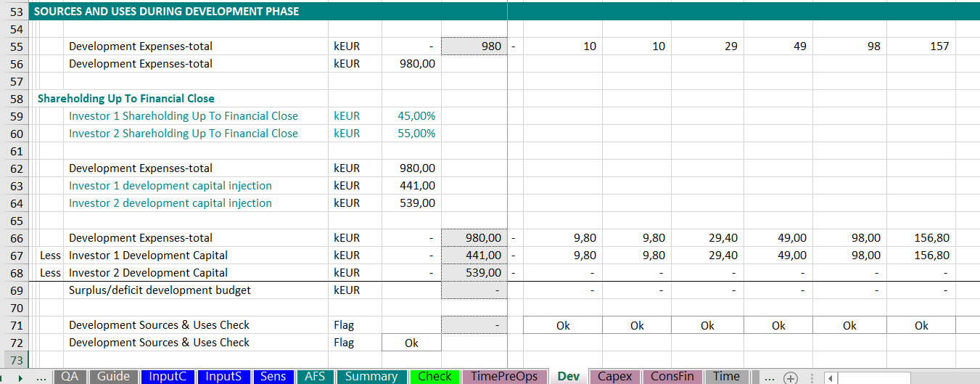Open the Summary sheet tab
The image size is (980, 384).
[371, 377]
